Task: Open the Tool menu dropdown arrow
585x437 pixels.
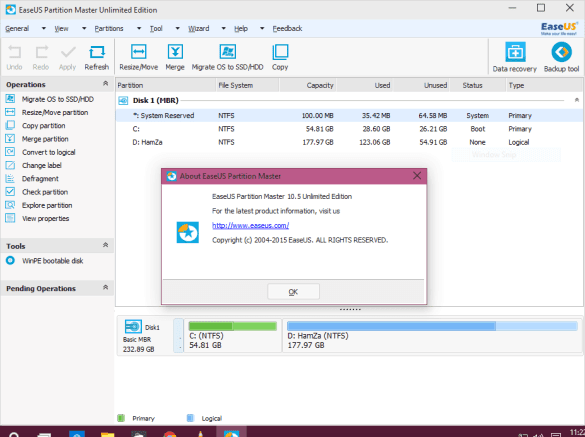Action: [178, 28]
